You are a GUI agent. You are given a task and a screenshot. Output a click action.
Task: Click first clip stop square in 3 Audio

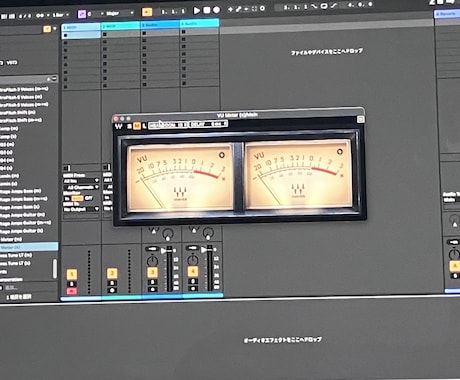pyautogui.click(x=144, y=33)
